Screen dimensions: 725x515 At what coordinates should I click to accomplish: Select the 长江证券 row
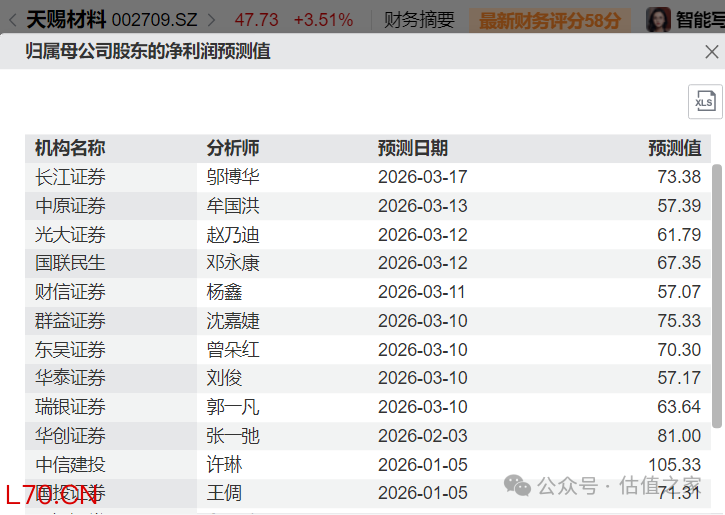70,177
